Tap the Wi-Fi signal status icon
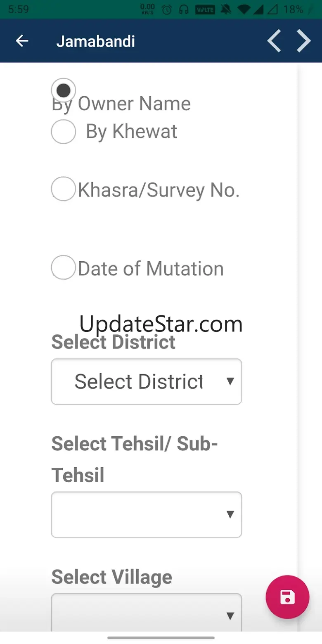The width and height of the screenshot is (322, 644). (244, 9)
